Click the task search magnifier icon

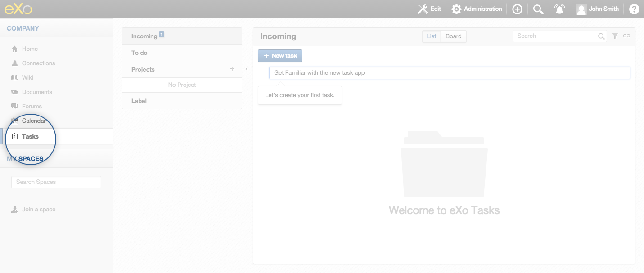point(601,36)
